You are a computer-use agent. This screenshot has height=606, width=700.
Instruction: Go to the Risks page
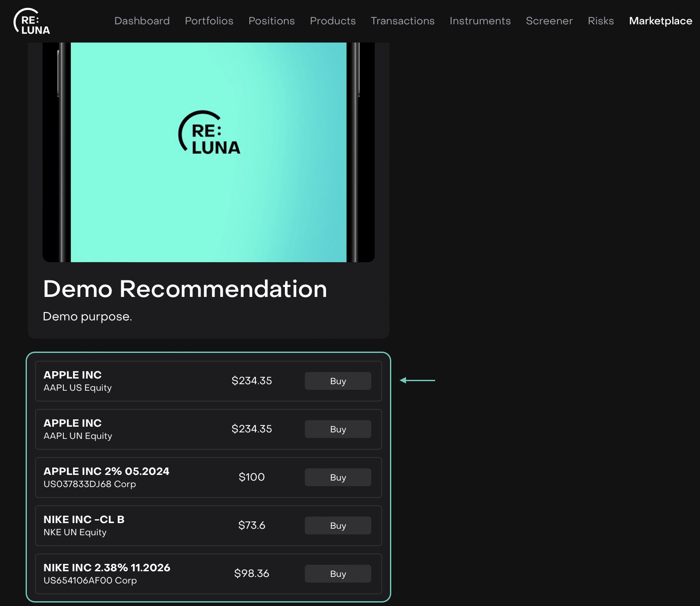coord(601,21)
